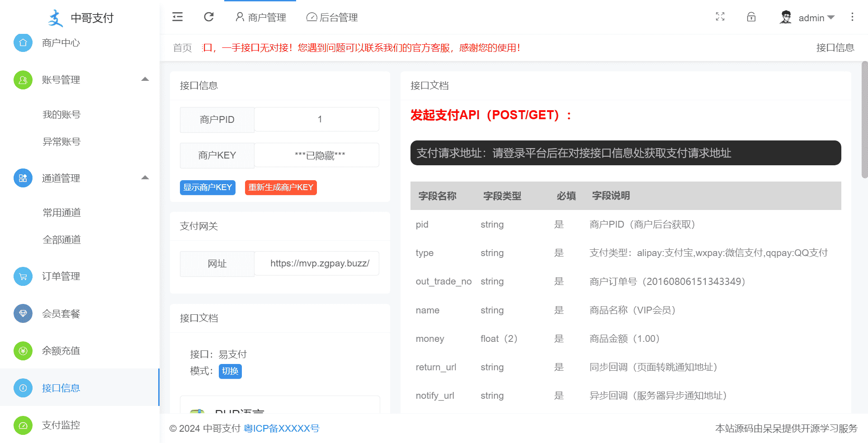Show the hidden merchant key

(208, 187)
